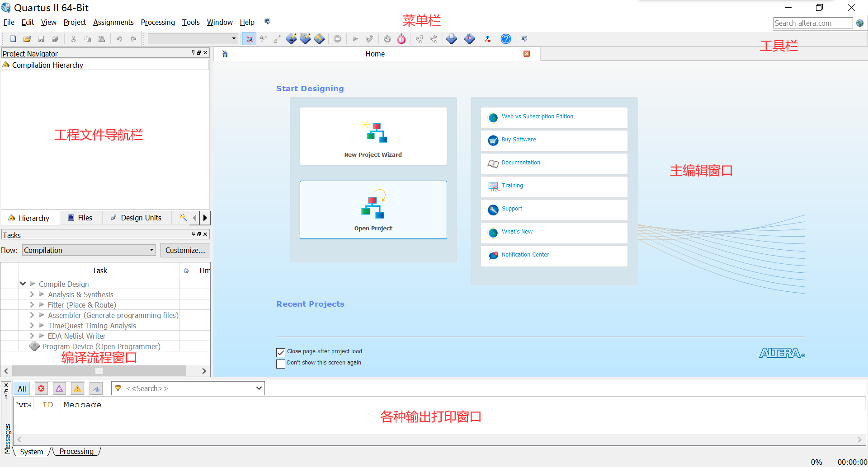This screenshot has width=868, height=467.
Task: Collapse the Compile Design task group
Action: [23, 284]
